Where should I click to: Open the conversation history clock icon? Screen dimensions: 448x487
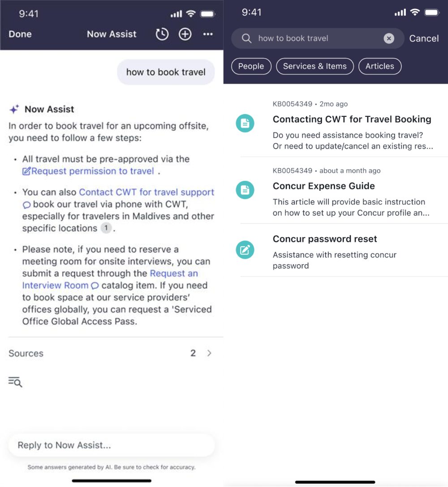[x=162, y=34]
